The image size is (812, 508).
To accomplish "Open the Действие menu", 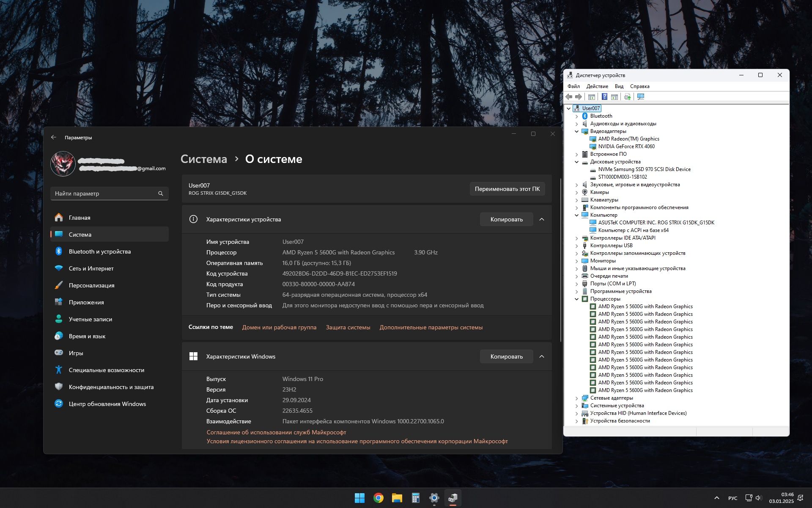I will (597, 86).
